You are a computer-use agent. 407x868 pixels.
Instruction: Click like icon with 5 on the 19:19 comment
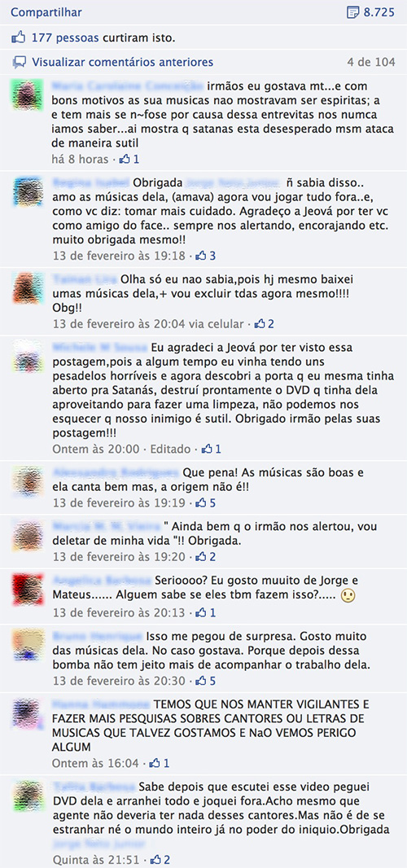tap(202, 503)
